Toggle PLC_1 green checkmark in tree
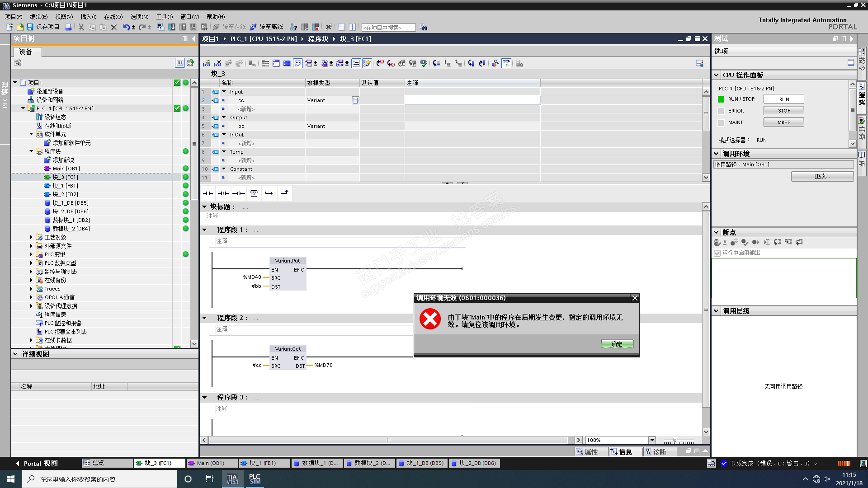This screenshot has height=488, width=868. click(177, 108)
